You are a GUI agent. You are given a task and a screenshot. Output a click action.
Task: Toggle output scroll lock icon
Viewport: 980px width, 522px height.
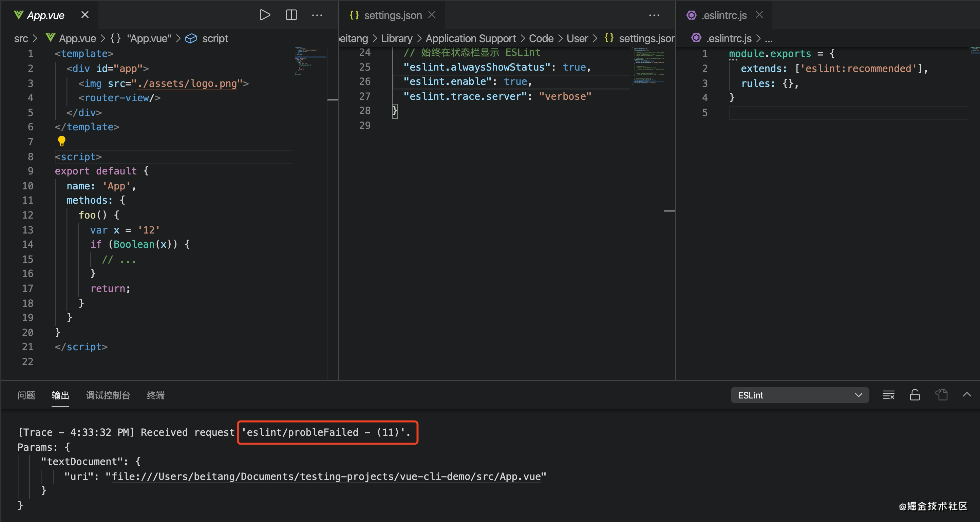(915, 395)
